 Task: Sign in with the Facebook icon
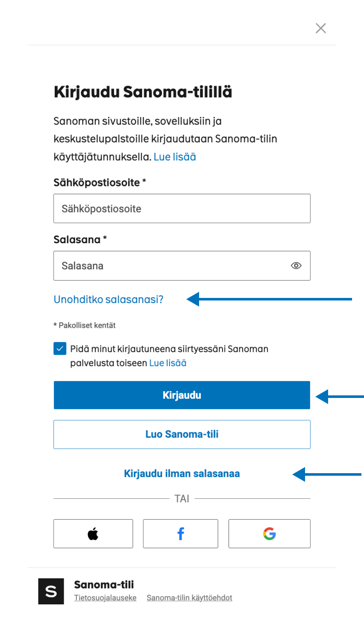click(180, 533)
